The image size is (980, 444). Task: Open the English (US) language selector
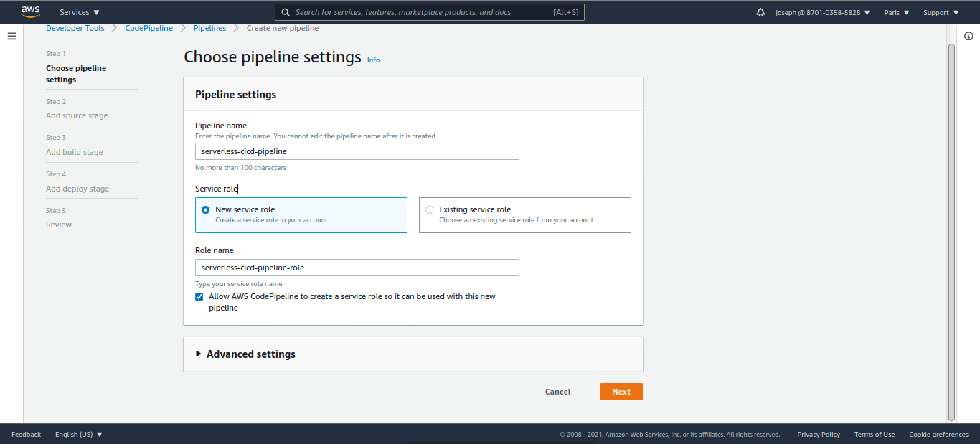[79, 434]
